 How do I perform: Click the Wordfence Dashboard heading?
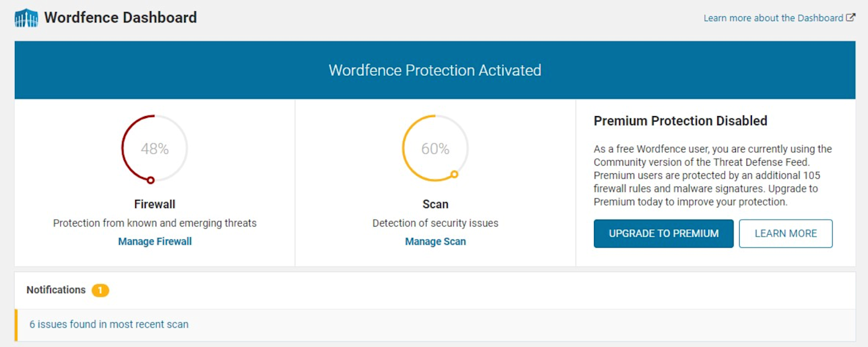(x=120, y=17)
